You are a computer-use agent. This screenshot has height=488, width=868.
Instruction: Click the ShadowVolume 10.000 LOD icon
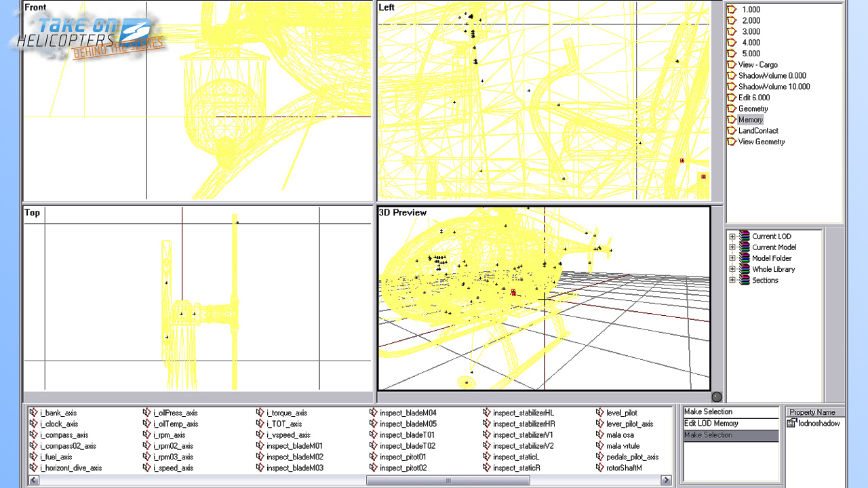pyautogui.click(x=732, y=87)
